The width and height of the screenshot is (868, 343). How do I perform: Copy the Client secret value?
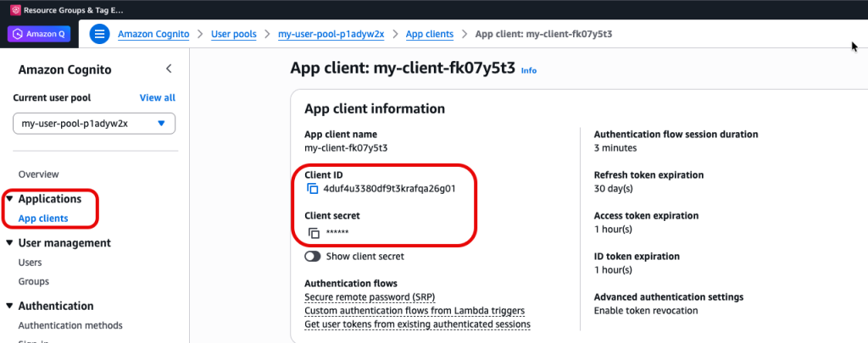tap(313, 233)
